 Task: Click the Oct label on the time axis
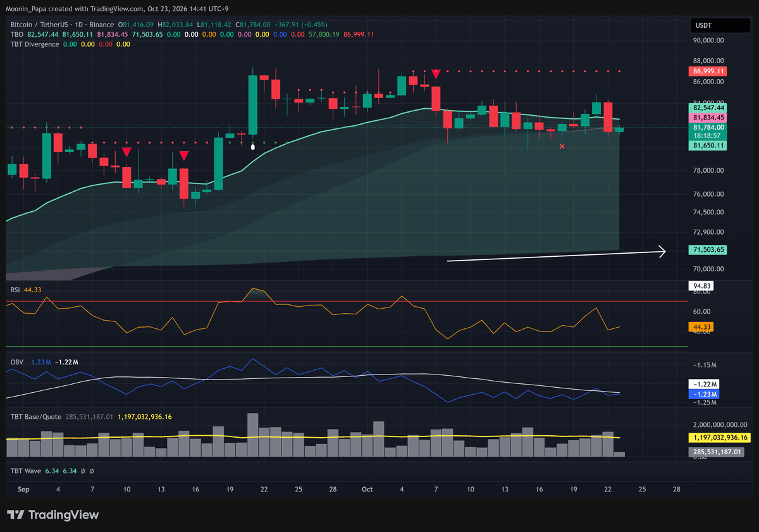[367, 490]
